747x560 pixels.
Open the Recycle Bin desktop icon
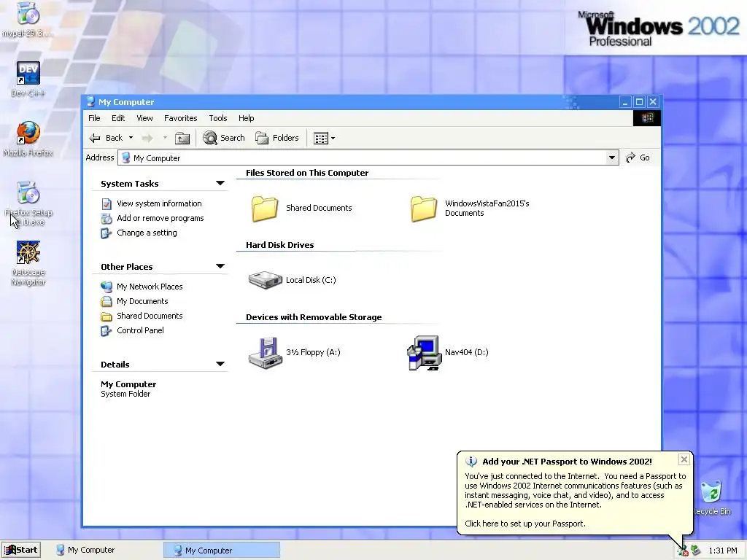(711, 498)
